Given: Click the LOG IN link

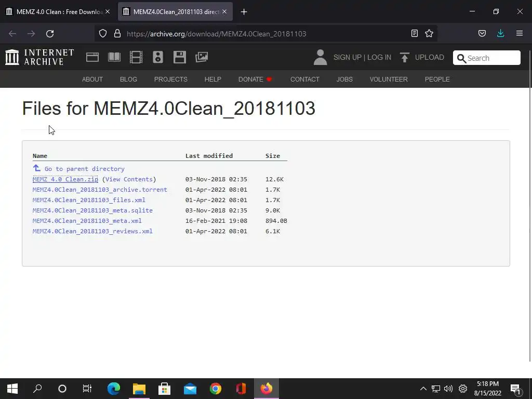Looking at the screenshot, I should [379, 57].
